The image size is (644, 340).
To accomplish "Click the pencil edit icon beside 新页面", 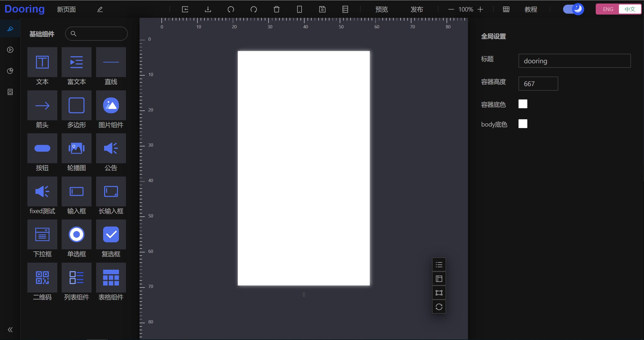I will (100, 9).
